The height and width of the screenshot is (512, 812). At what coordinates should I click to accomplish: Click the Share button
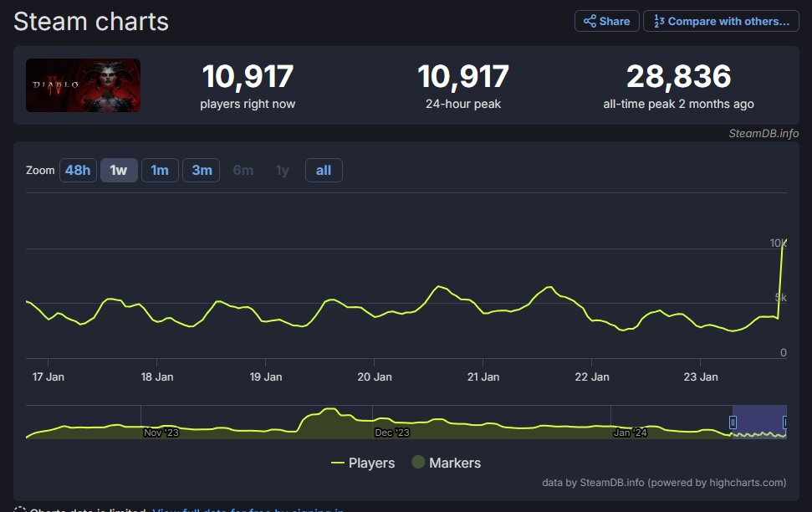[x=606, y=22]
